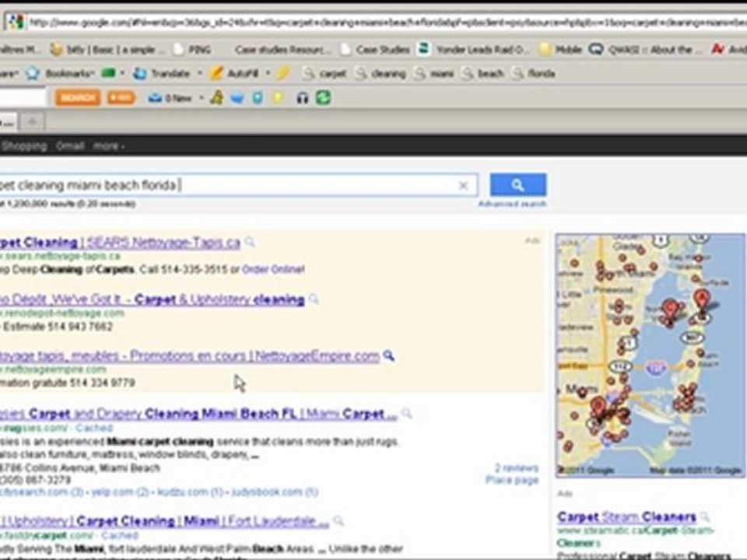Open the 'Place page' link
The height and width of the screenshot is (560, 747).
click(x=512, y=480)
